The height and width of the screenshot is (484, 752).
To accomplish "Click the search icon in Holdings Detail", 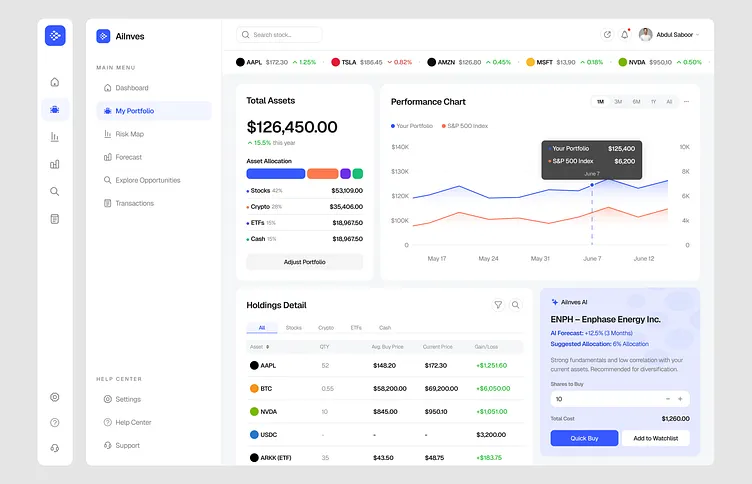I will point(516,305).
